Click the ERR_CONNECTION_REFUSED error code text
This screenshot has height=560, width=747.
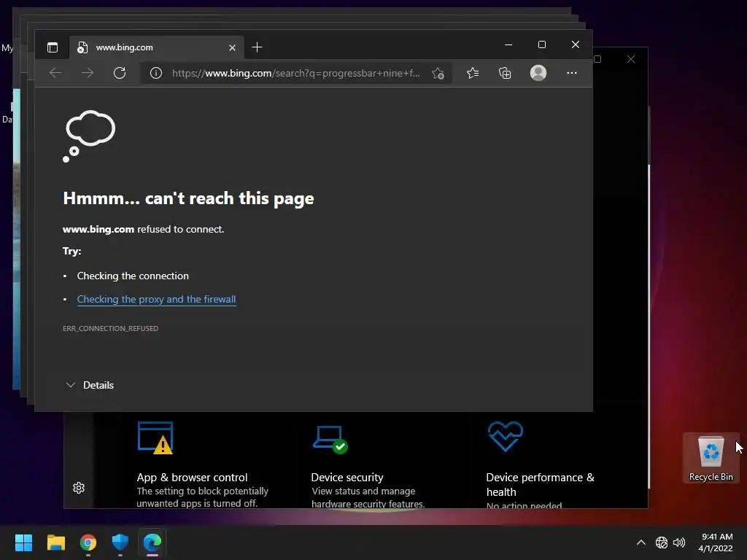point(111,329)
